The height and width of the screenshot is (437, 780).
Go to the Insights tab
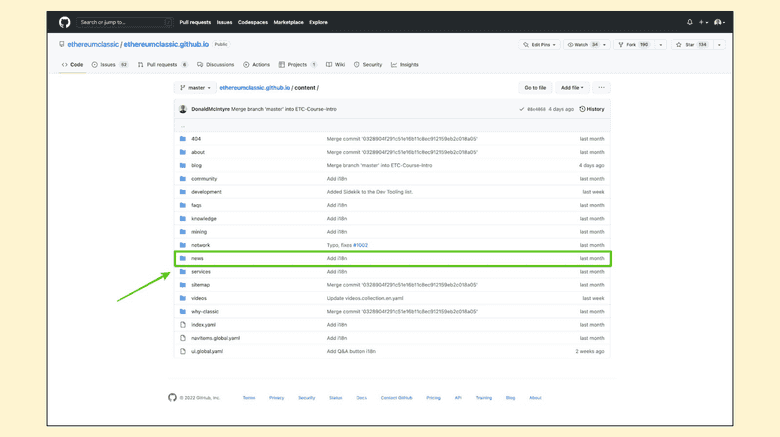click(405, 65)
